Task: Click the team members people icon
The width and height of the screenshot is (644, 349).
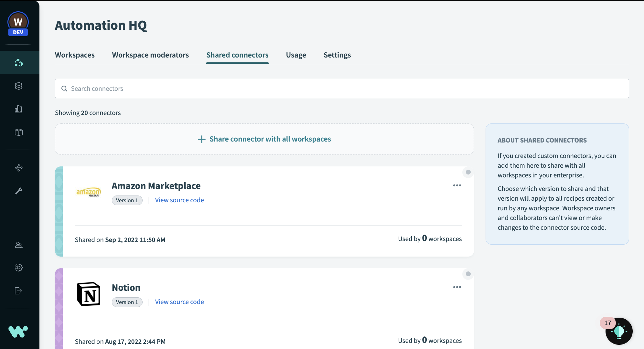Action: [x=19, y=245]
